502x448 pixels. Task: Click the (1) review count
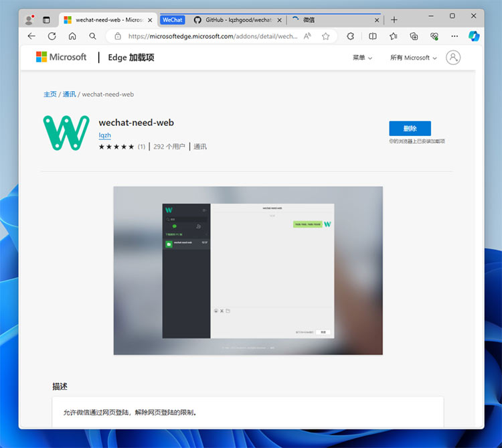pyautogui.click(x=141, y=147)
